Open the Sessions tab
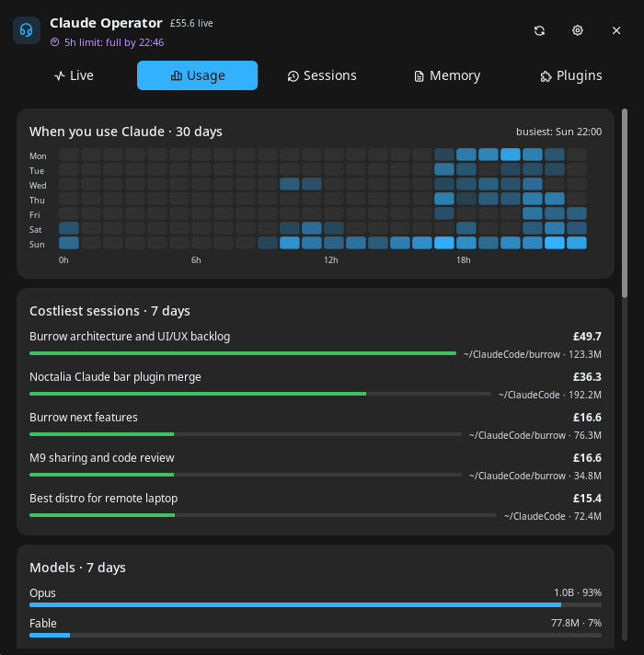Image resolution: width=644 pixels, height=655 pixels. [322, 75]
